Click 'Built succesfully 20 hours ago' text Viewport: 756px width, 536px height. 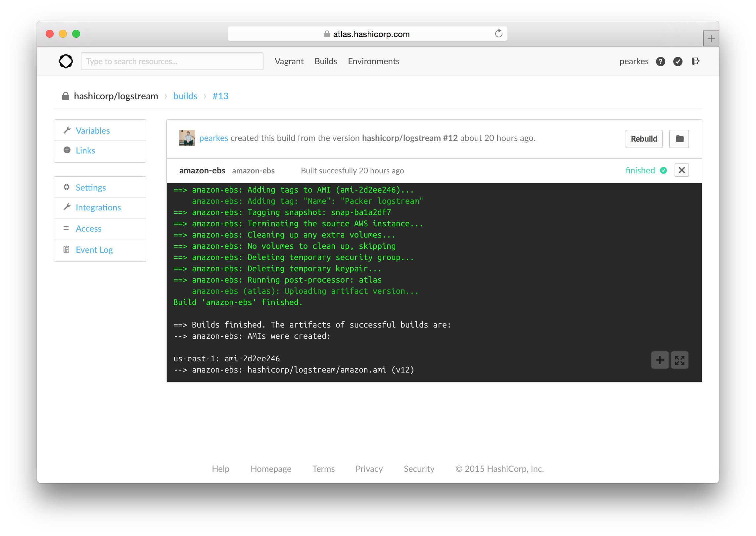coord(352,171)
